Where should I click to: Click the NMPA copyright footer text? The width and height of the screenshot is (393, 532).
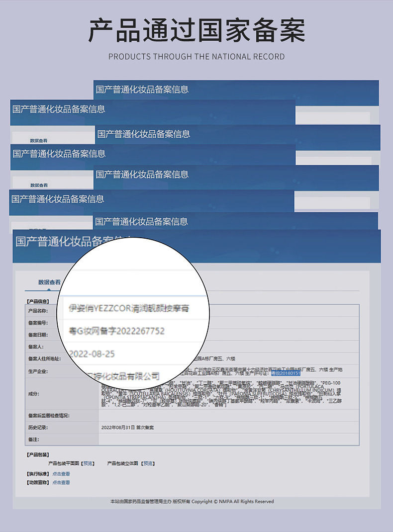(192, 501)
